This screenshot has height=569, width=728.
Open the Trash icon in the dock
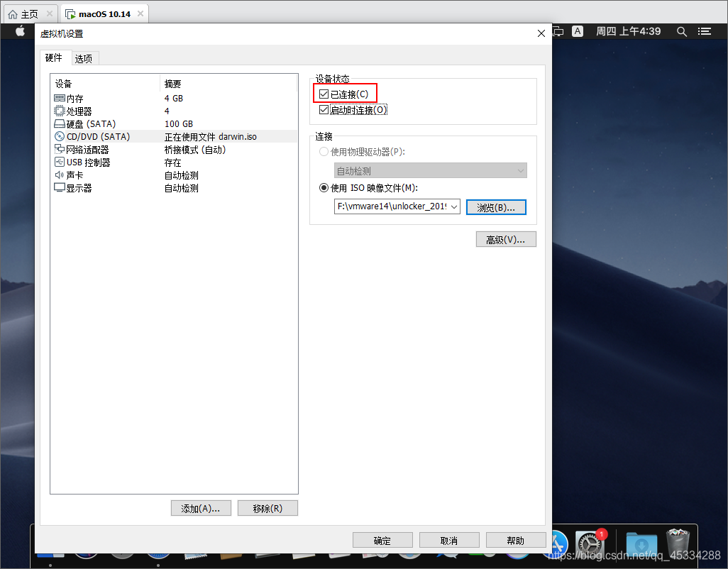[677, 545]
